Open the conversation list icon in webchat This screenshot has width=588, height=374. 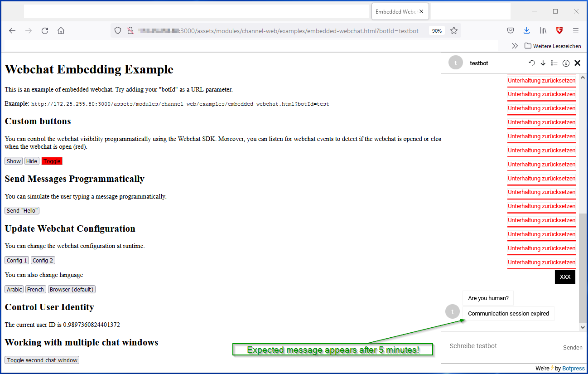tap(554, 63)
